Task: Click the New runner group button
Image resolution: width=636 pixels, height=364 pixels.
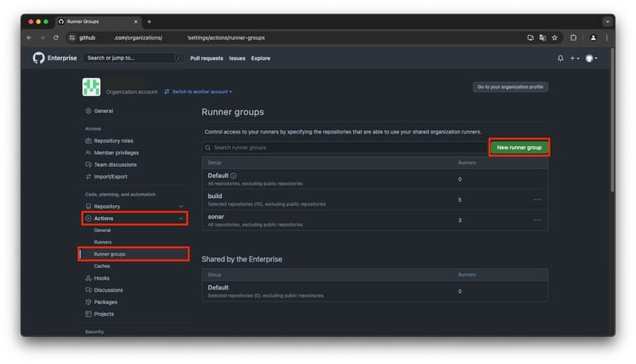Action: point(518,148)
